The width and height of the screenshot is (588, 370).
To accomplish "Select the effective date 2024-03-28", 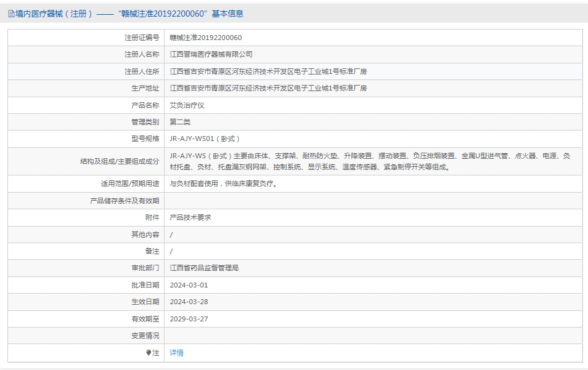I will (189, 302).
